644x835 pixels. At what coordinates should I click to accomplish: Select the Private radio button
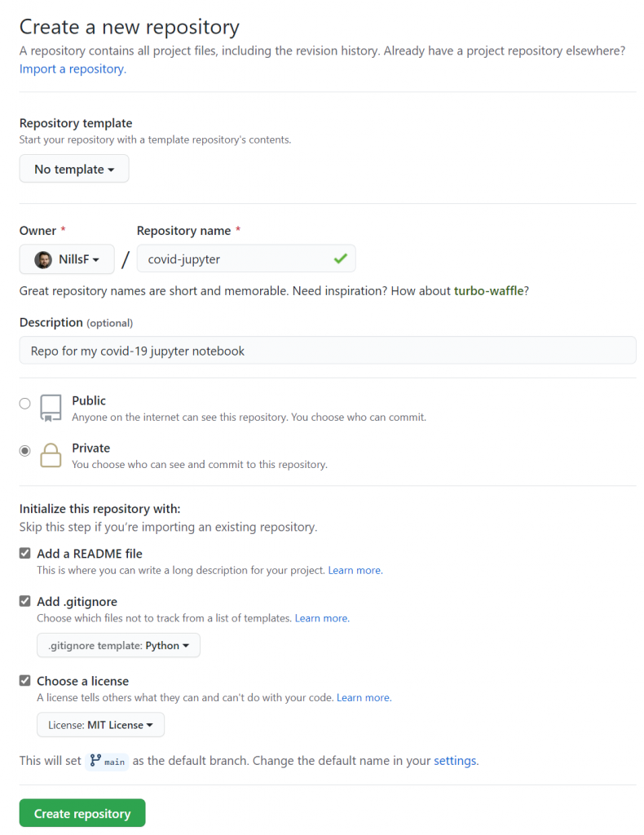(x=25, y=451)
